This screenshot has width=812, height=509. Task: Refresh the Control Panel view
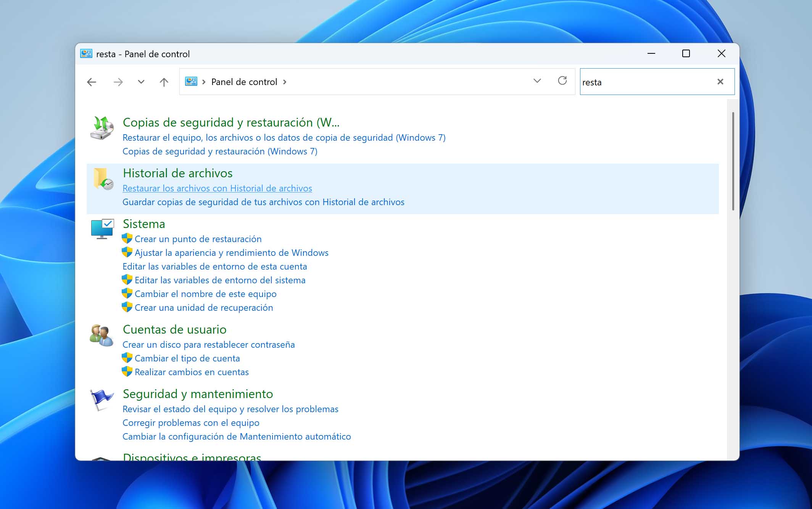point(562,81)
